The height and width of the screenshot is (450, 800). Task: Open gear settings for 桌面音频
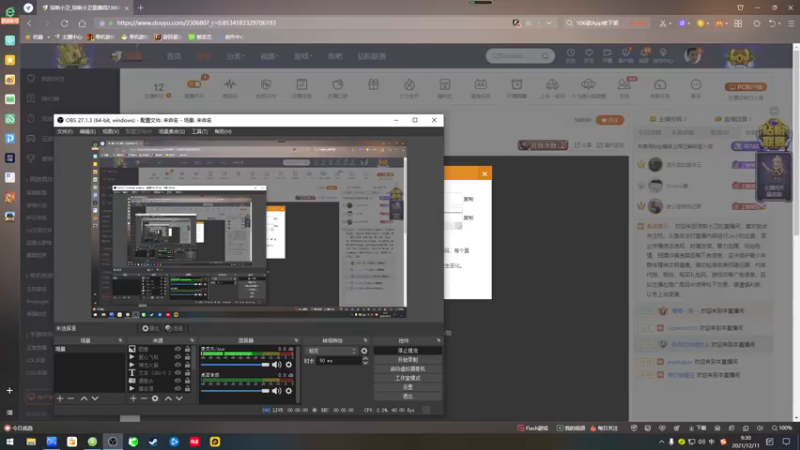click(x=289, y=391)
